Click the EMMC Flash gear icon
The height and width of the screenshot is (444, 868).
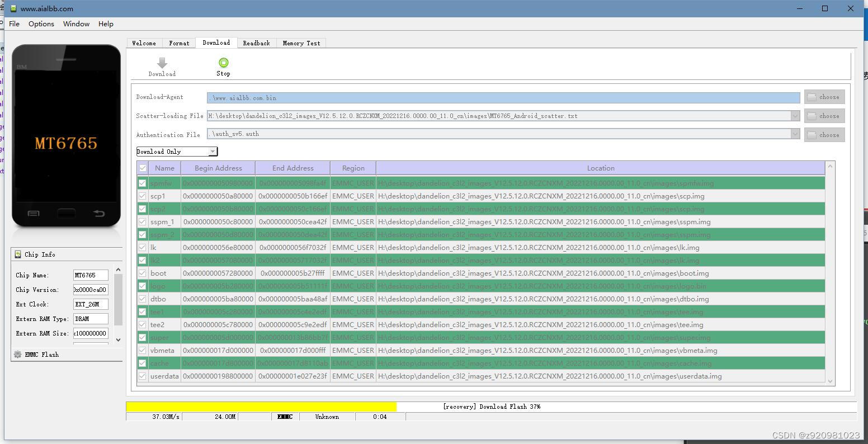coord(17,354)
